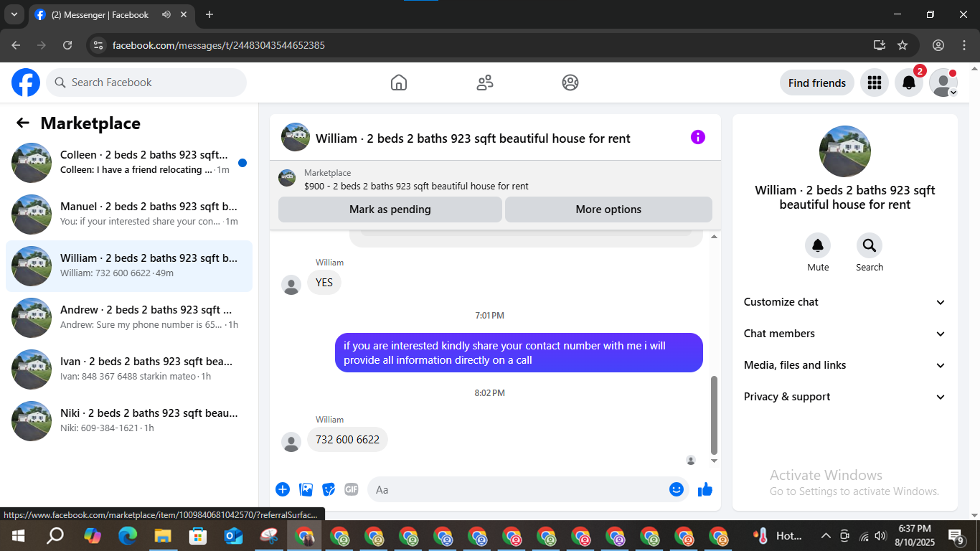Go back using Marketplace back arrow

[x=23, y=123]
